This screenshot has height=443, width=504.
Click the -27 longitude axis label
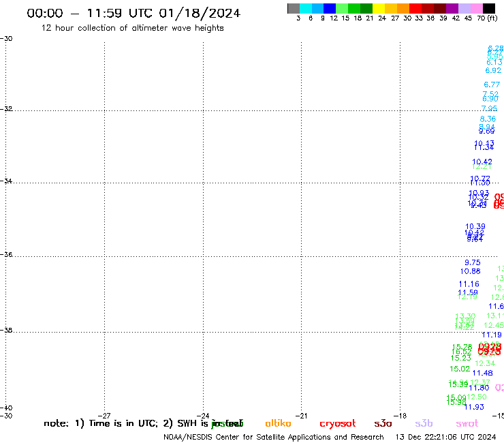click(104, 416)
